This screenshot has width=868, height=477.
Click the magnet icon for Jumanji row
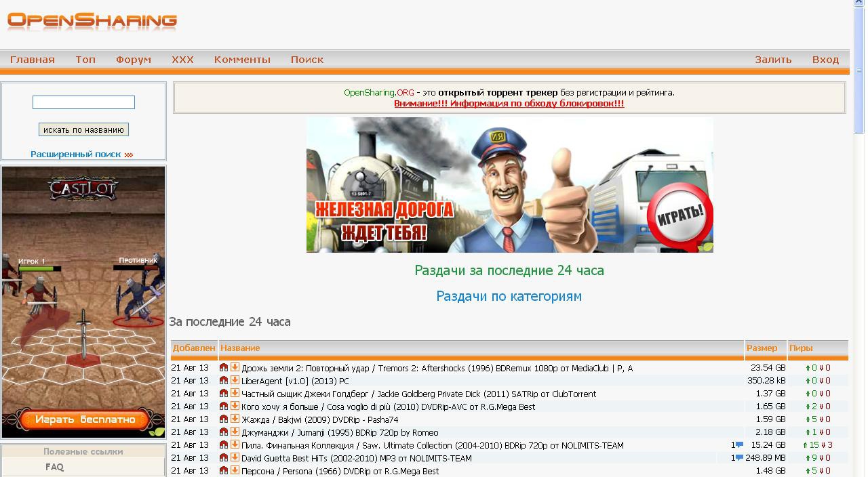(224, 432)
